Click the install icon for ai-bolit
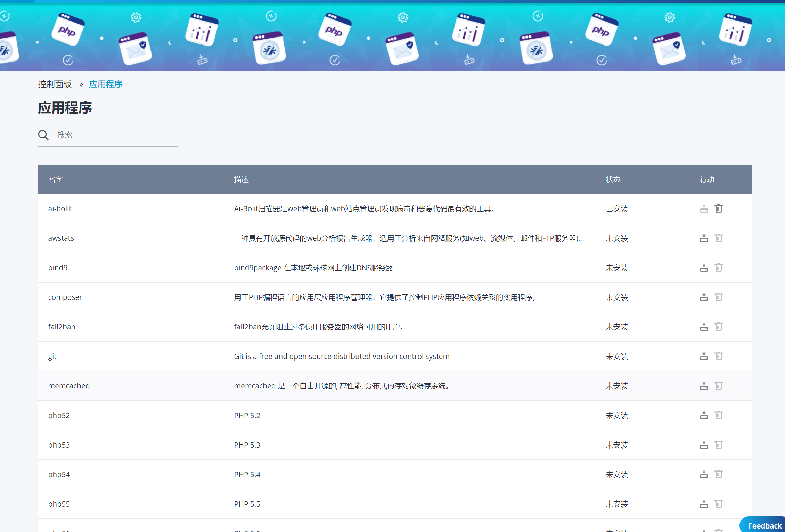 (x=704, y=208)
